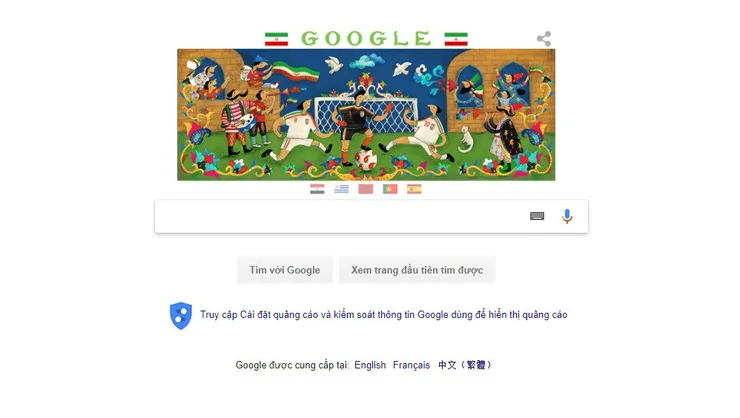Viewport: 740px width, 418px height.
Task: Open the ad settings link "Truy cập Cài đặt quảng cáo"
Action: click(259, 315)
